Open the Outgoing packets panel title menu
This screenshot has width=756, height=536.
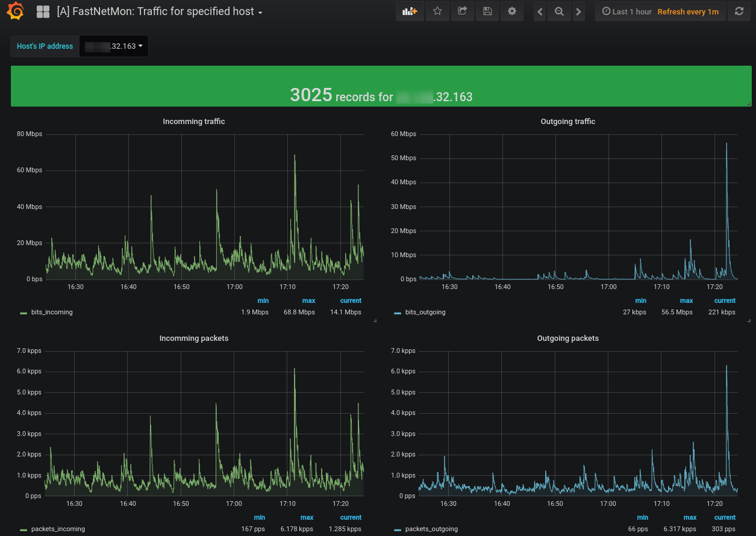pyautogui.click(x=567, y=338)
